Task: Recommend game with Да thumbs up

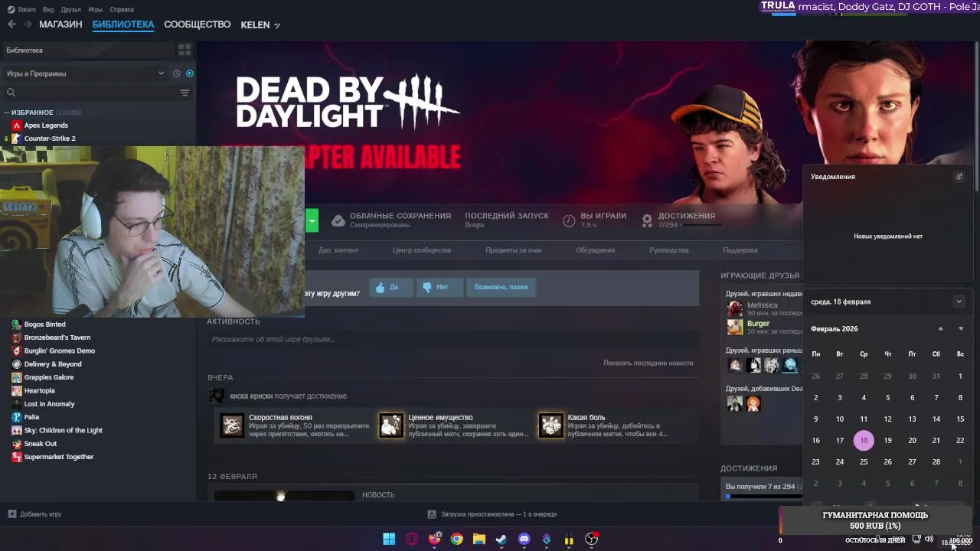Action: pos(390,287)
